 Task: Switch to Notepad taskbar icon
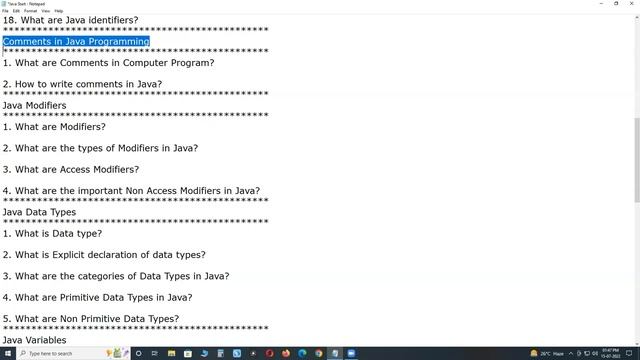coord(335,353)
